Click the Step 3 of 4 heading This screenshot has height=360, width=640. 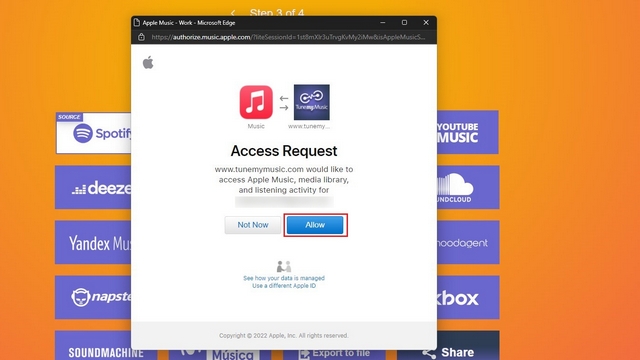[277, 13]
